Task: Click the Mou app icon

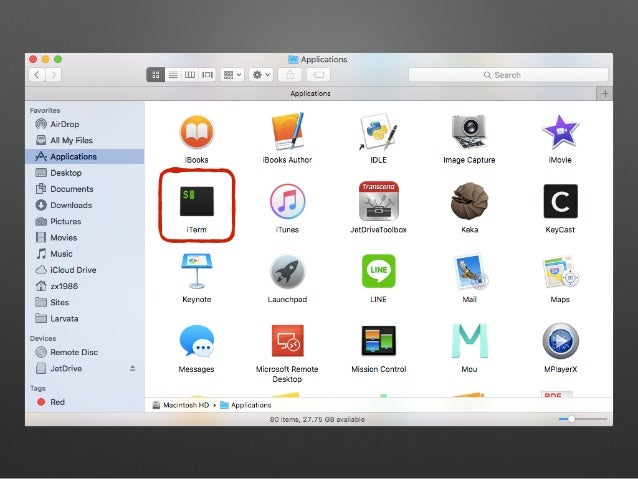Action: (x=469, y=341)
